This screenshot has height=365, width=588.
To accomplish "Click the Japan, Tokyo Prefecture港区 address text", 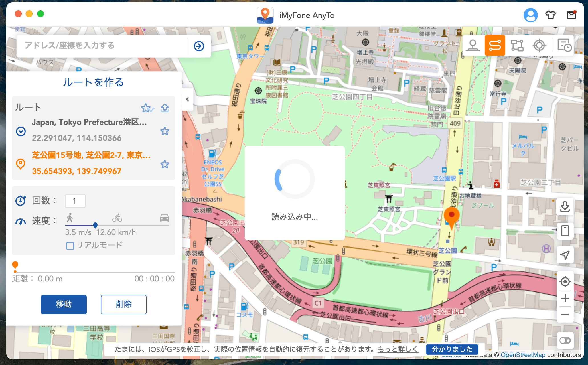I will [89, 122].
